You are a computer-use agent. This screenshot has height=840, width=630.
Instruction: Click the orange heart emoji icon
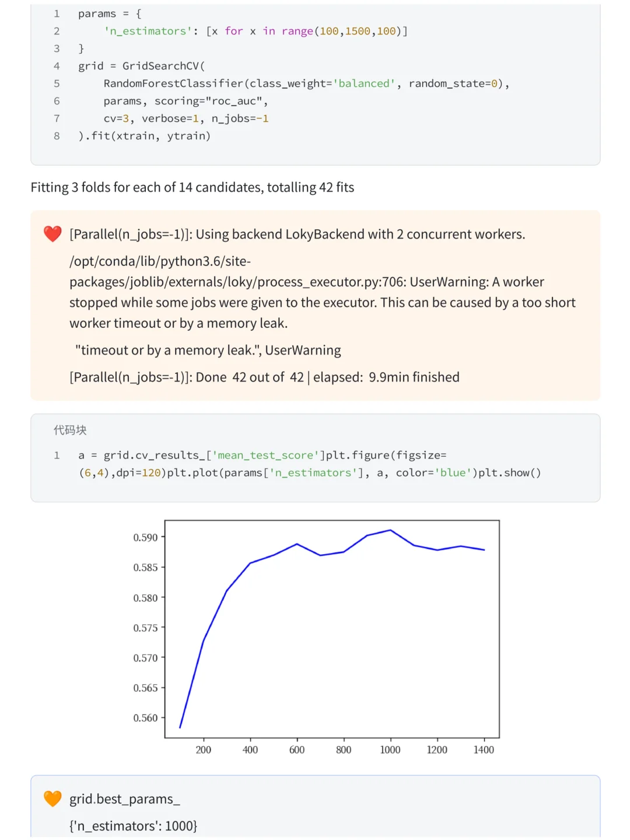pyautogui.click(x=52, y=799)
